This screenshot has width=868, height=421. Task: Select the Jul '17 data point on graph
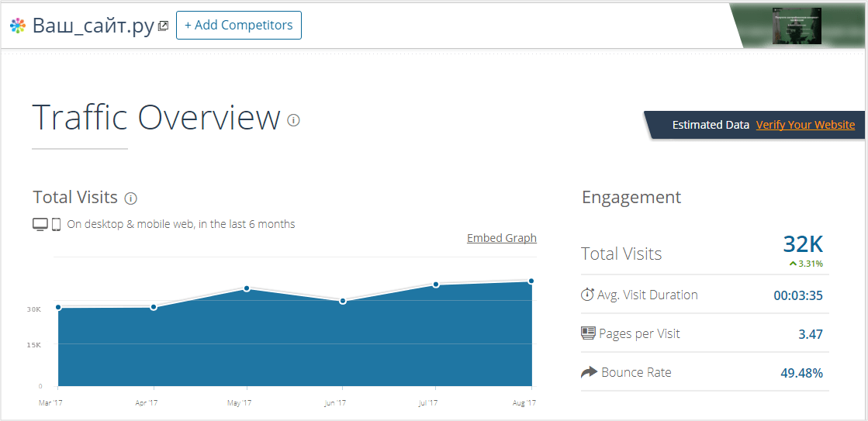[x=436, y=285]
